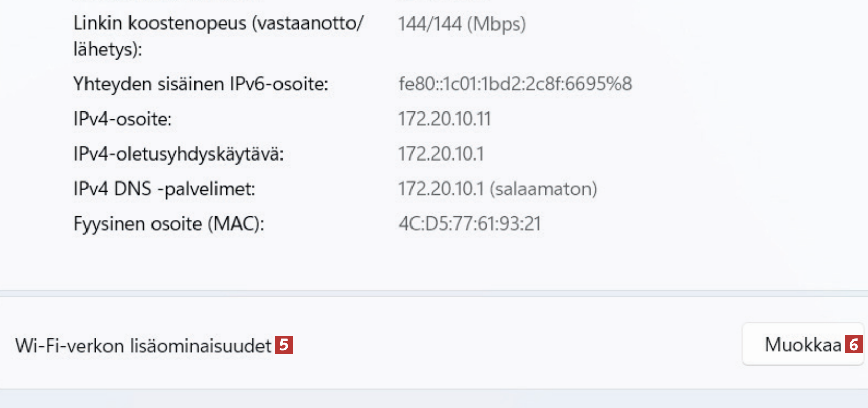Click the (salaamaton) text
Image resolution: width=868 pixels, height=408 pixels.
coord(544,189)
